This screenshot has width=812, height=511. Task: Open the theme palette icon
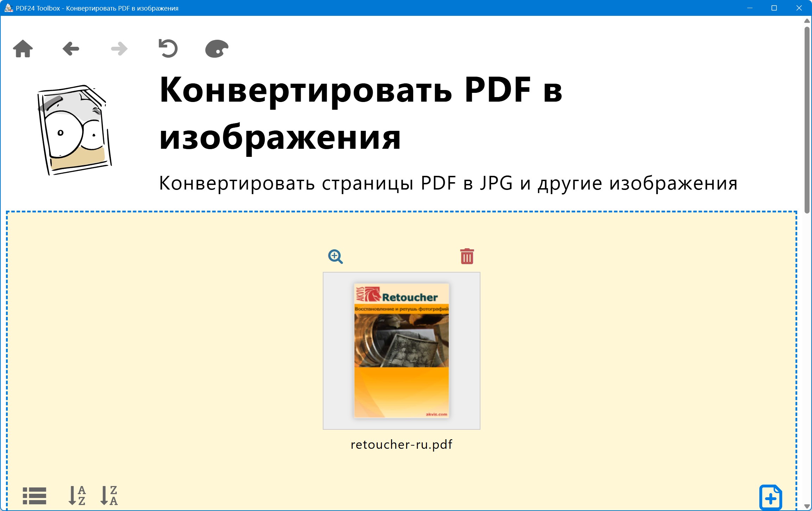tap(216, 49)
